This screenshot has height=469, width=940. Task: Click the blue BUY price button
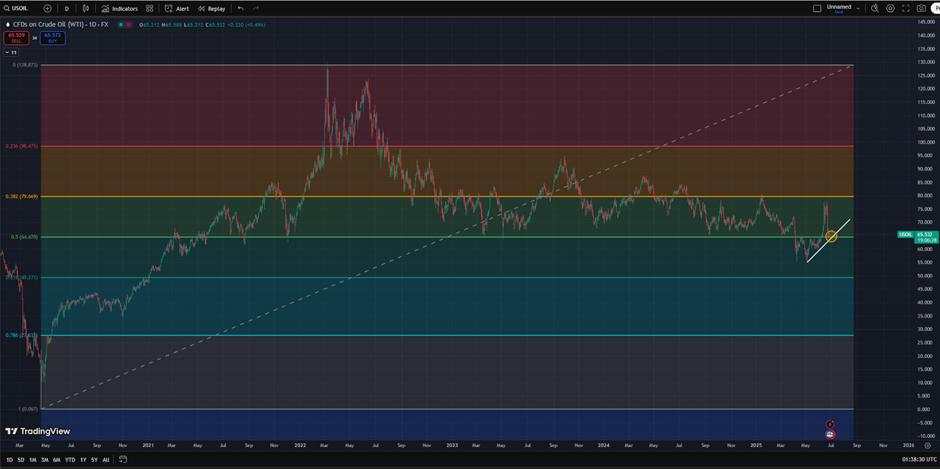[x=52, y=37]
